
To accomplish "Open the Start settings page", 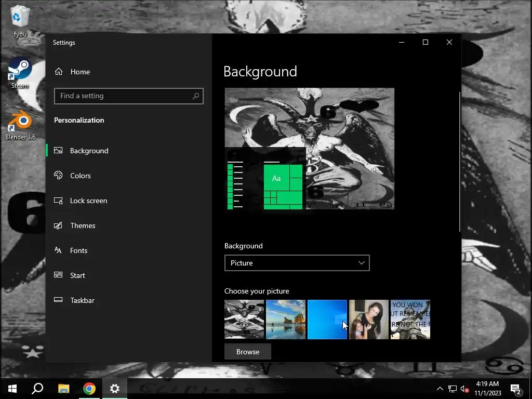I will (129, 275).
